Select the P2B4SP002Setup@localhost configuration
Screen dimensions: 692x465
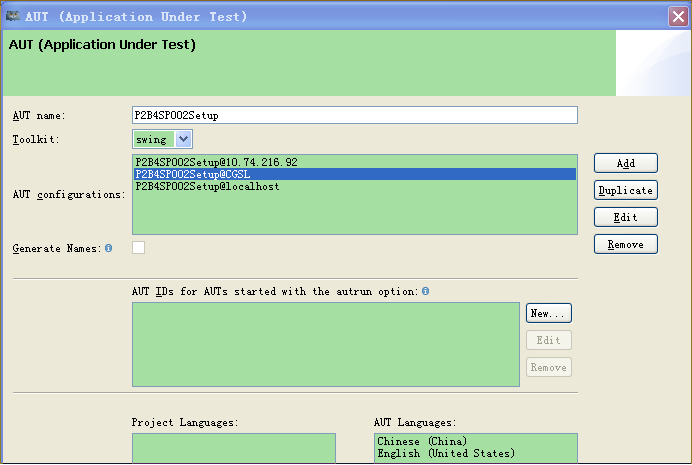tap(355, 186)
